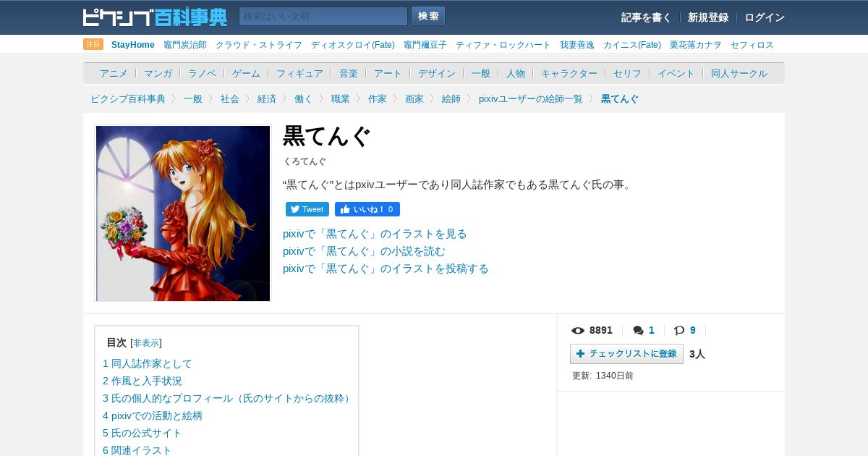Click the search text field
This screenshot has width=868, height=456.
click(x=323, y=17)
